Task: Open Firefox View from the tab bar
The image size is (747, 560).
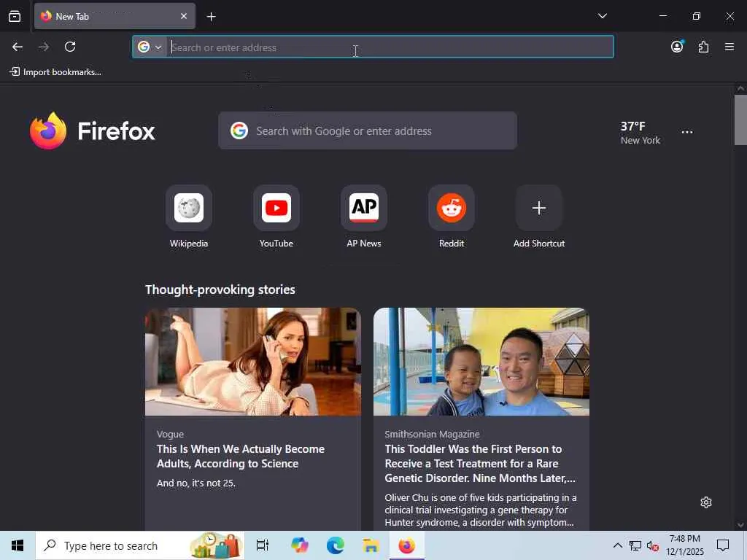Action: [15, 16]
